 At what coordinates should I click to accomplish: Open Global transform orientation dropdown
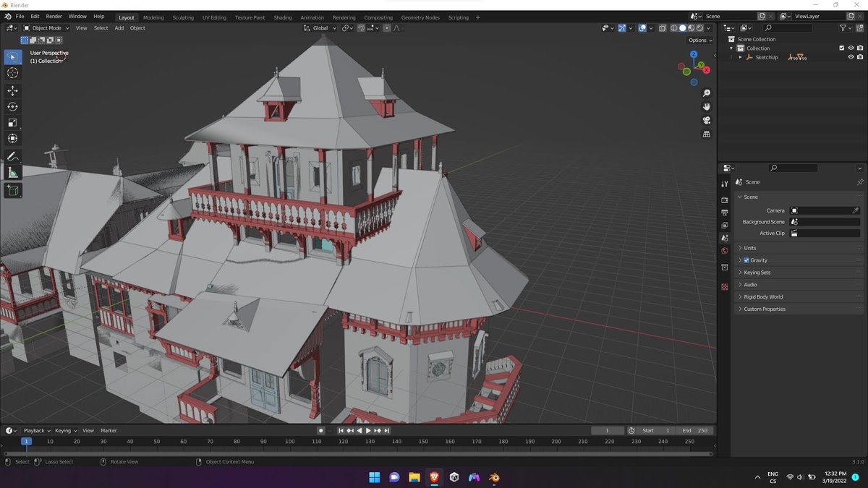coord(320,28)
